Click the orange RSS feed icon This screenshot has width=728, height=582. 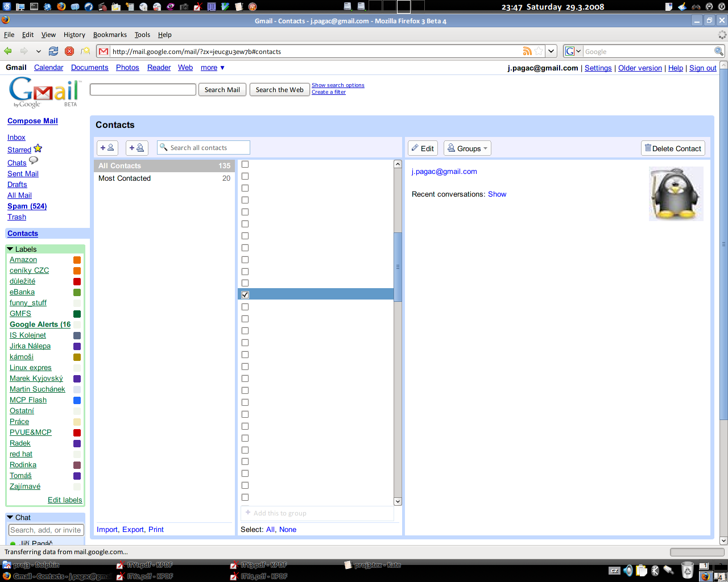pyautogui.click(x=527, y=51)
